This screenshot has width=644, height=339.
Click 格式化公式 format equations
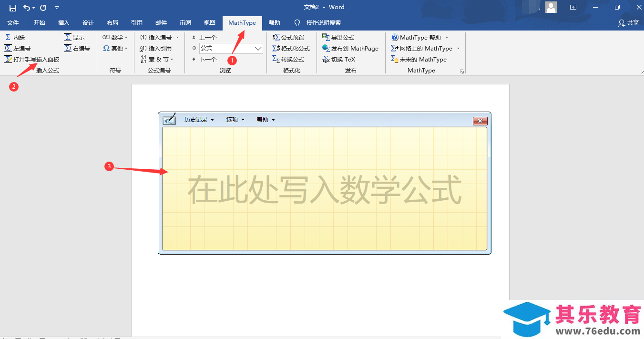pos(291,48)
